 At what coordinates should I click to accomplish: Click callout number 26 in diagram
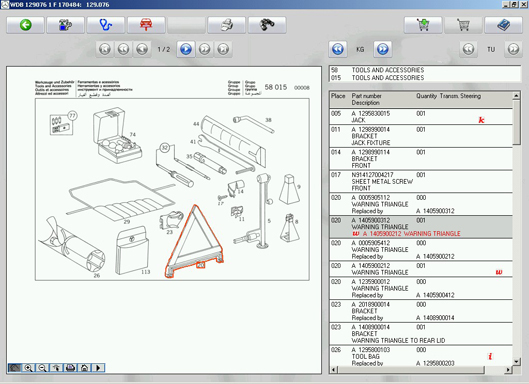tap(96, 276)
